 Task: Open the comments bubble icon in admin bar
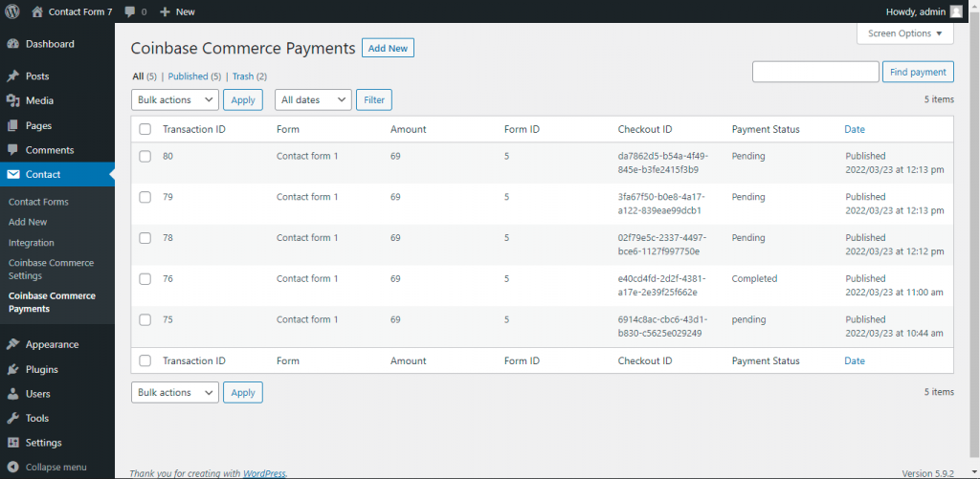click(x=130, y=11)
